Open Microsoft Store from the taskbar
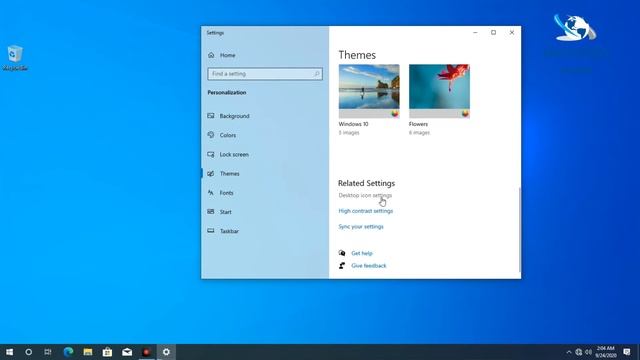 click(107, 352)
